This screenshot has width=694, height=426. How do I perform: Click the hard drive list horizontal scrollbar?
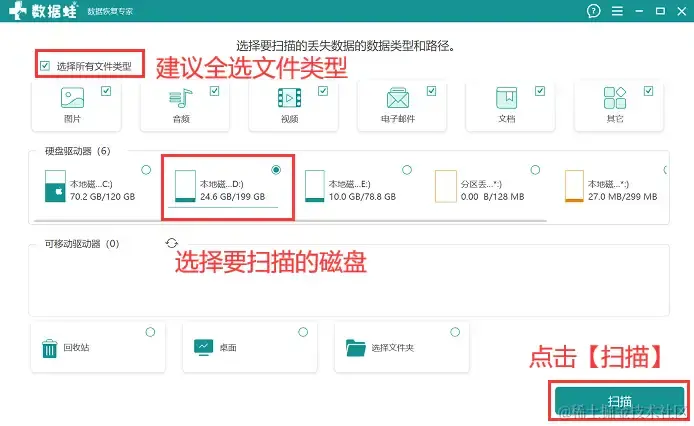pos(290,220)
